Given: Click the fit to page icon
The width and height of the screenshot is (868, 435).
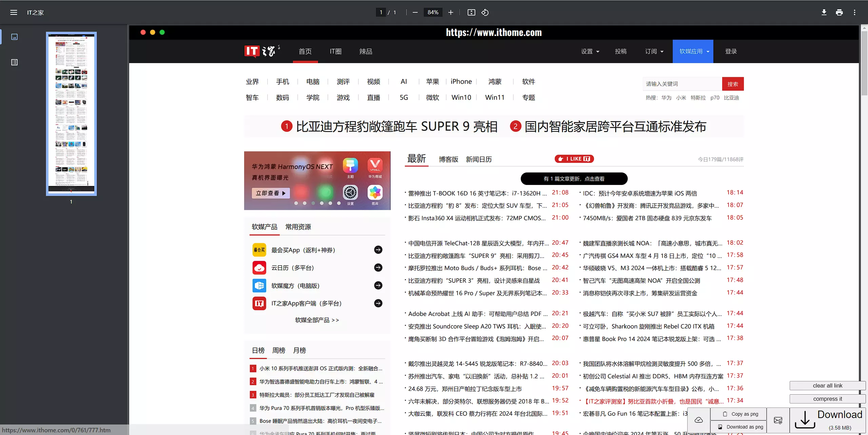Looking at the screenshot, I should (x=471, y=13).
